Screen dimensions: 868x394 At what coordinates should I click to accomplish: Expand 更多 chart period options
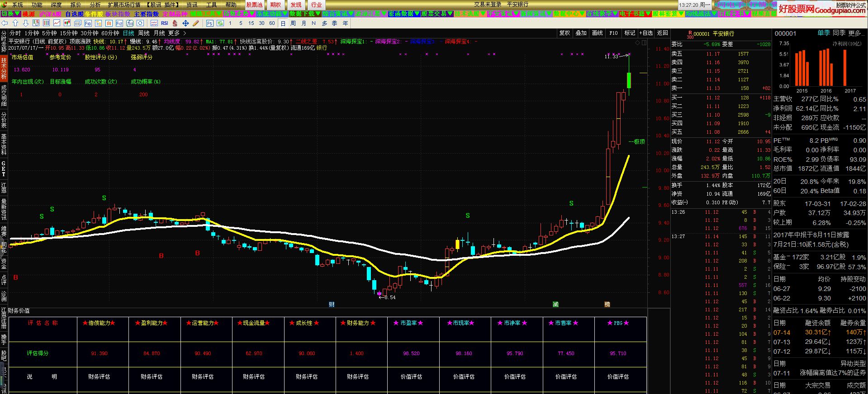[x=177, y=33]
